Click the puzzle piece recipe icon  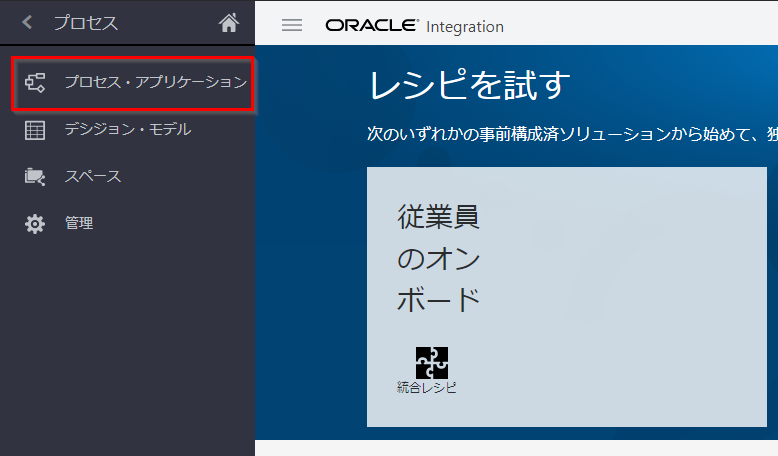(432, 362)
